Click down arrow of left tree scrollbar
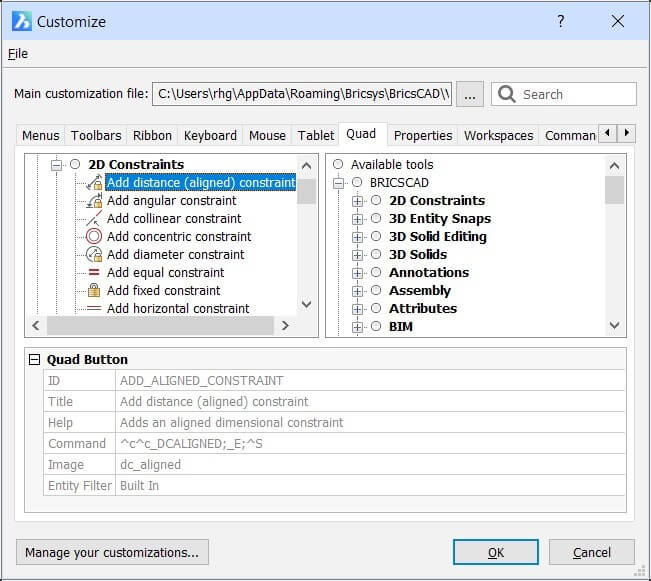This screenshot has height=581, width=651. click(306, 304)
